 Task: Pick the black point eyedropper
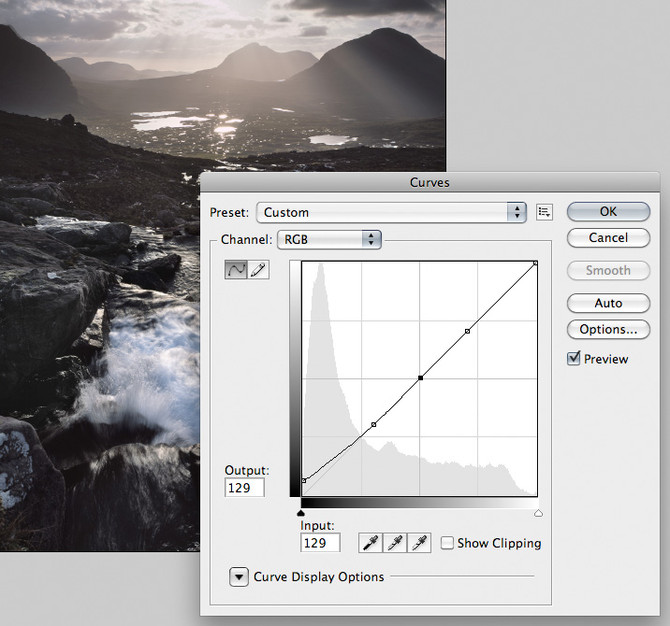point(370,543)
